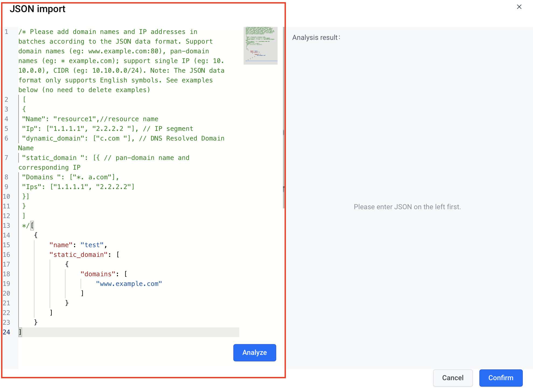Screen dimensions: 533x392
Task: Click the code minimap thumbnail
Action: tap(260, 45)
